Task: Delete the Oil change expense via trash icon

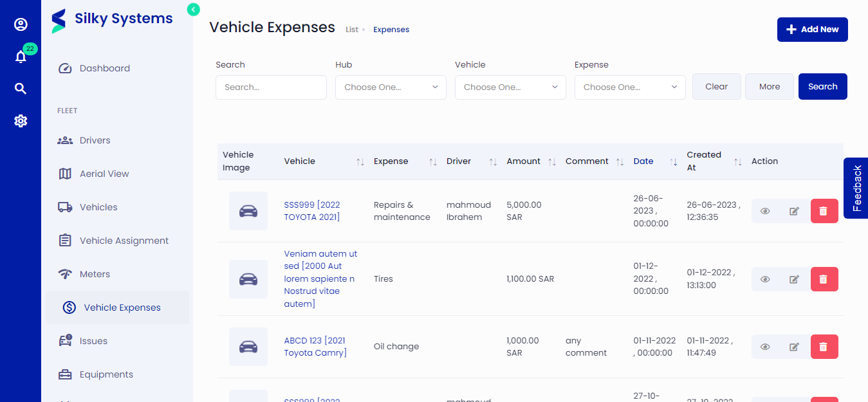Action: tap(824, 346)
